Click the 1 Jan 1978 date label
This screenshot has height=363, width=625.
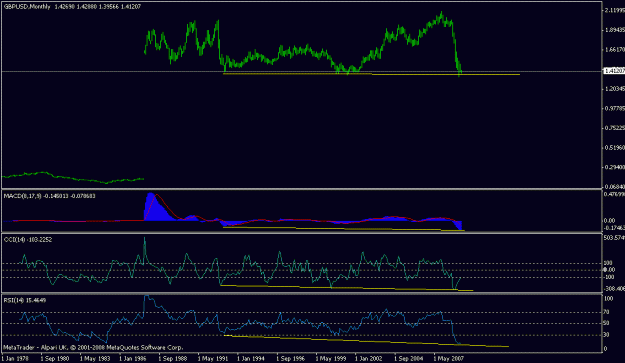16,358
